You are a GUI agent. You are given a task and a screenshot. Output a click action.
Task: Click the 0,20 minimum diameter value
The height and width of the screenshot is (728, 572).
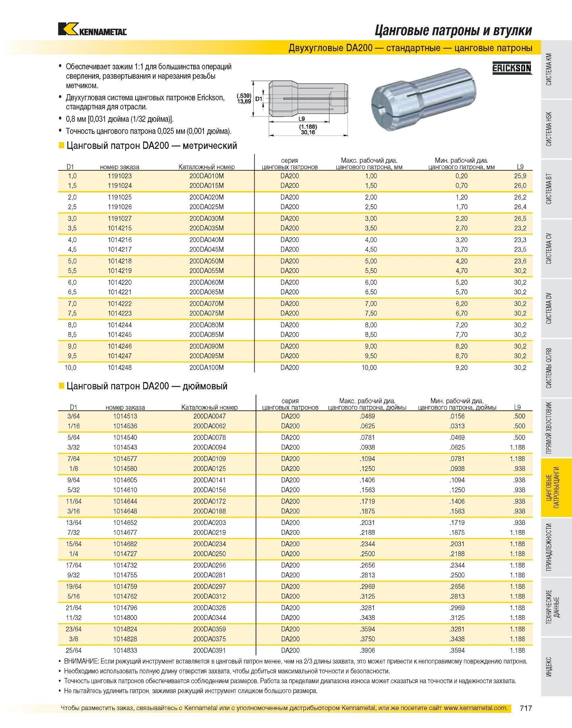(461, 176)
